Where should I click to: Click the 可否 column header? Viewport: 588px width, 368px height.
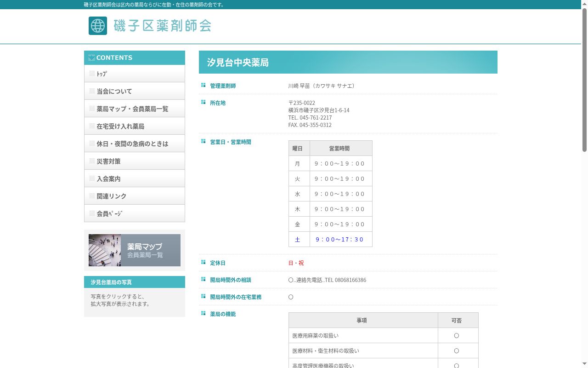point(458,320)
